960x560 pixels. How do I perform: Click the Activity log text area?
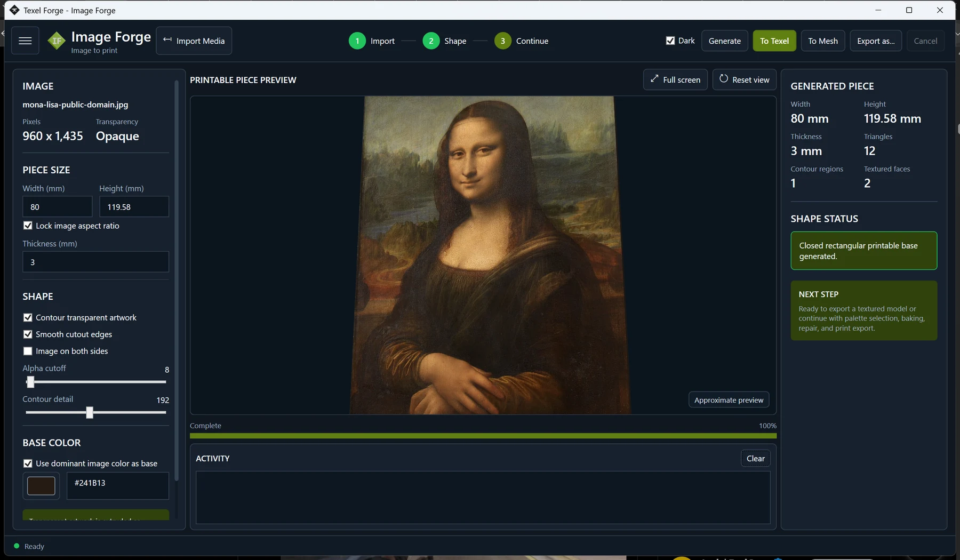point(483,497)
